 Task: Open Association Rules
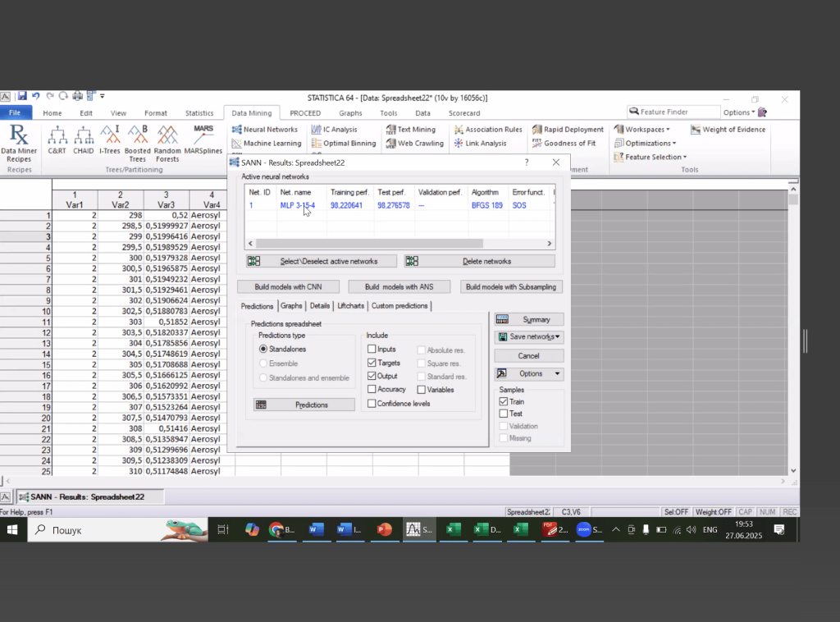(x=488, y=130)
